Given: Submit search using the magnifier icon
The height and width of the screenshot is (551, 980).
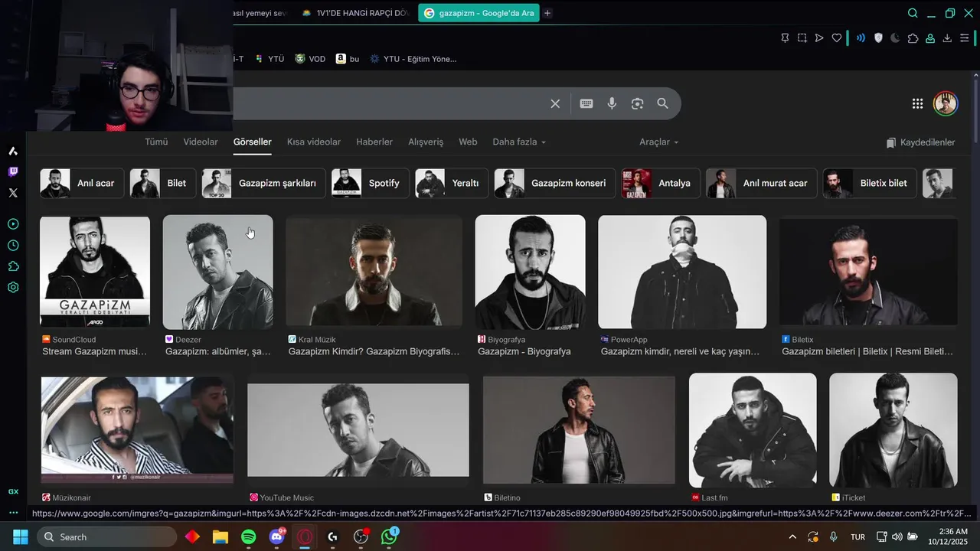Looking at the screenshot, I should click(663, 103).
